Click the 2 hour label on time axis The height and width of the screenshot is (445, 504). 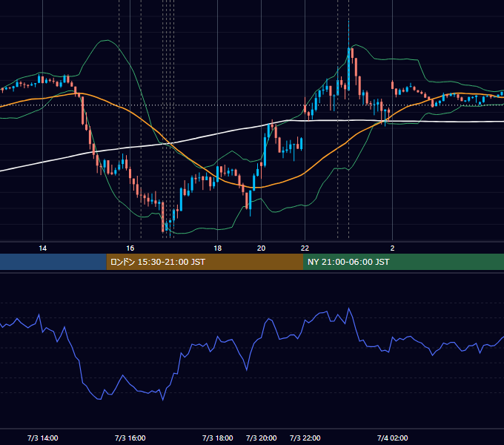coord(392,248)
